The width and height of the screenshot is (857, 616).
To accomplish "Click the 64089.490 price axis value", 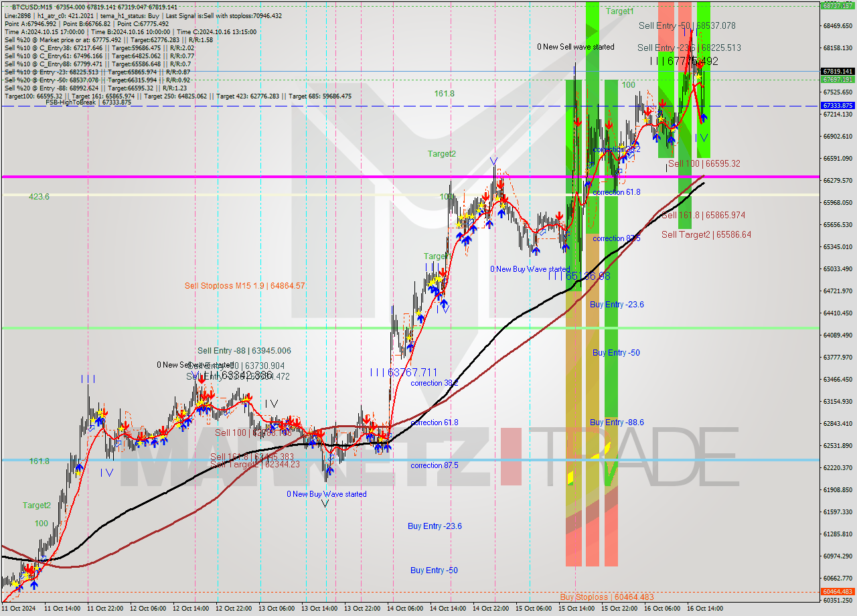I will click(x=838, y=335).
